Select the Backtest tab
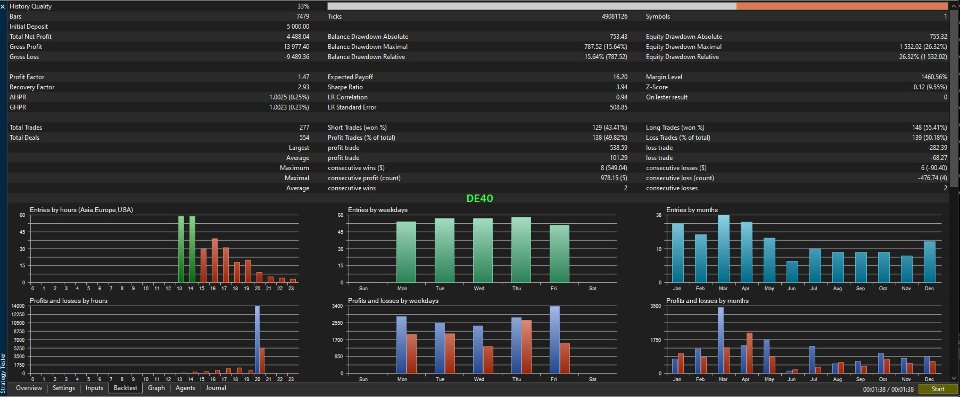Screen dimensions: 960x397 tap(125, 388)
